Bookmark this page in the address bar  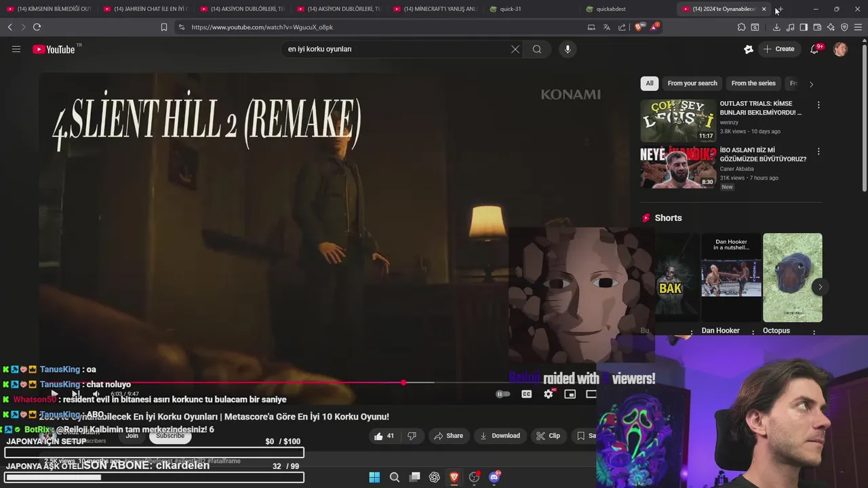click(x=163, y=27)
